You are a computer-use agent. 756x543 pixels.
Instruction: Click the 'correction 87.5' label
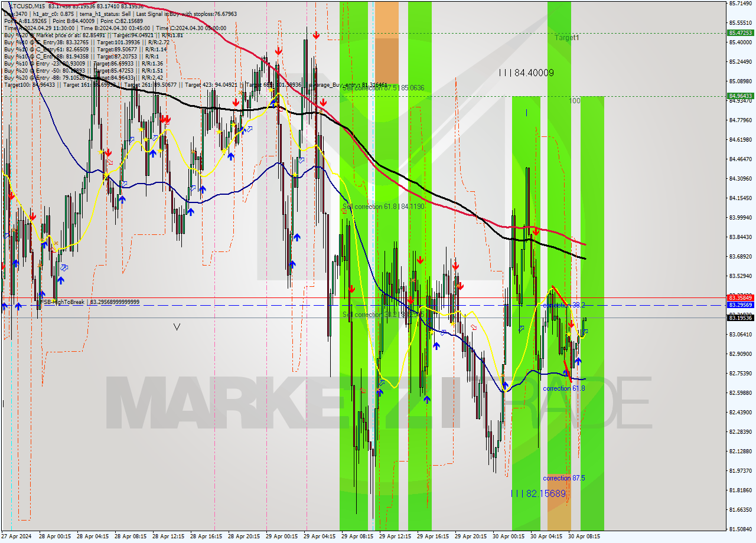point(564,478)
